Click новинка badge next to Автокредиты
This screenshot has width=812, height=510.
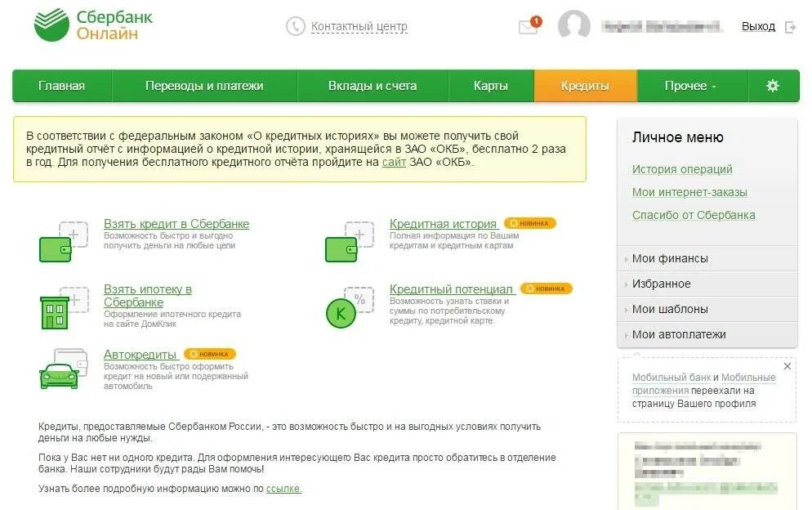(210, 354)
